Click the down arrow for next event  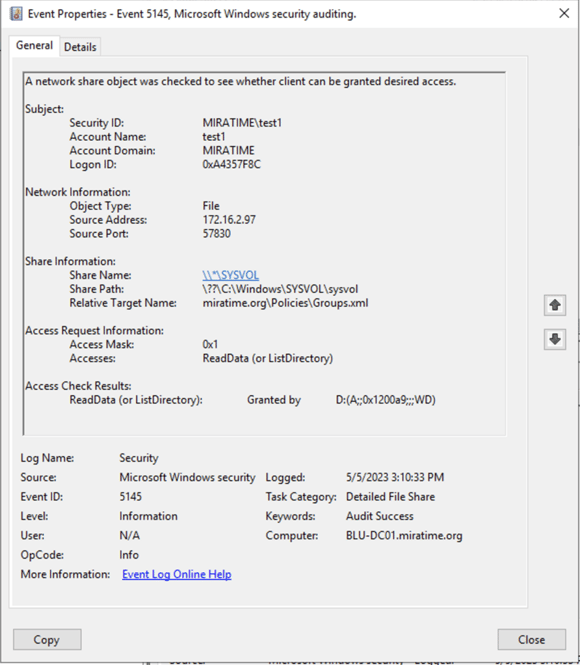tap(555, 339)
